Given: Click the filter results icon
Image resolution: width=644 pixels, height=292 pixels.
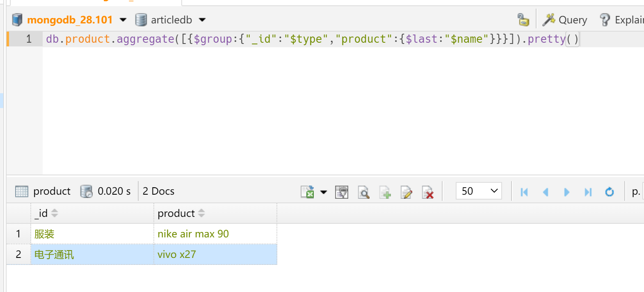Looking at the screenshot, I should click(x=341, y=192).
